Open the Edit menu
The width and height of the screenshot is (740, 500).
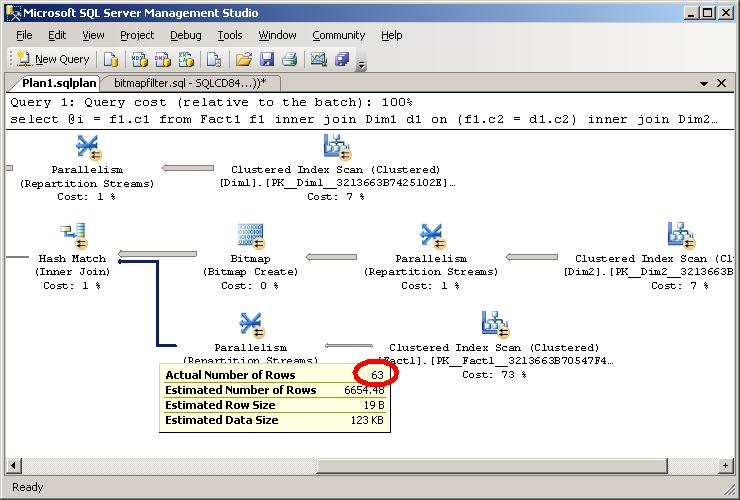tap(57, 35)
